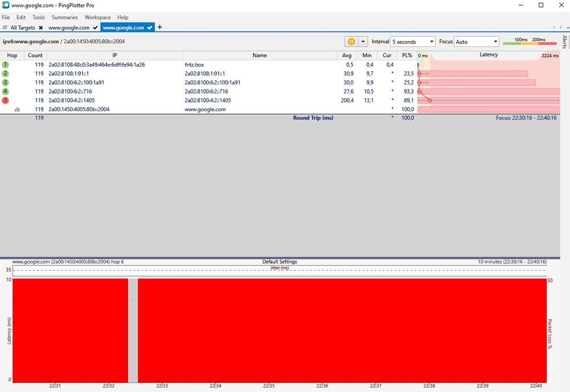
Task: Open the dropdown arrow beside the pause button
Action: [363, 42]
